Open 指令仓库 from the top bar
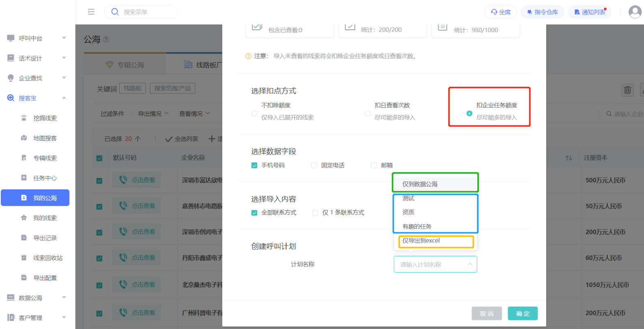This screenshot has height=329, width=644. pyautogui.click(x=542, y=12)
